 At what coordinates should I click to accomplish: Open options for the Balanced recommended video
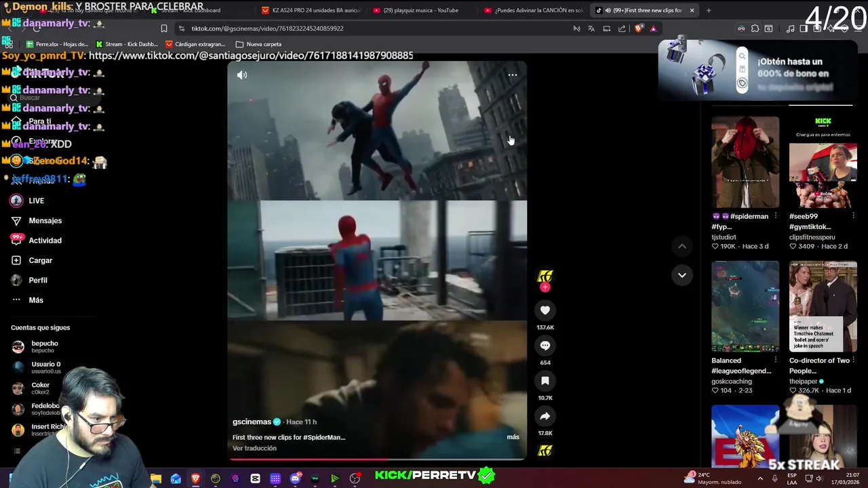[x=775, y=361]
